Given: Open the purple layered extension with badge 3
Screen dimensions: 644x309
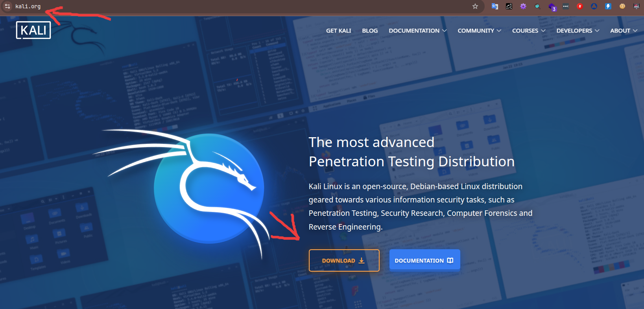Looking at the screenshot, I should point(552,7).
